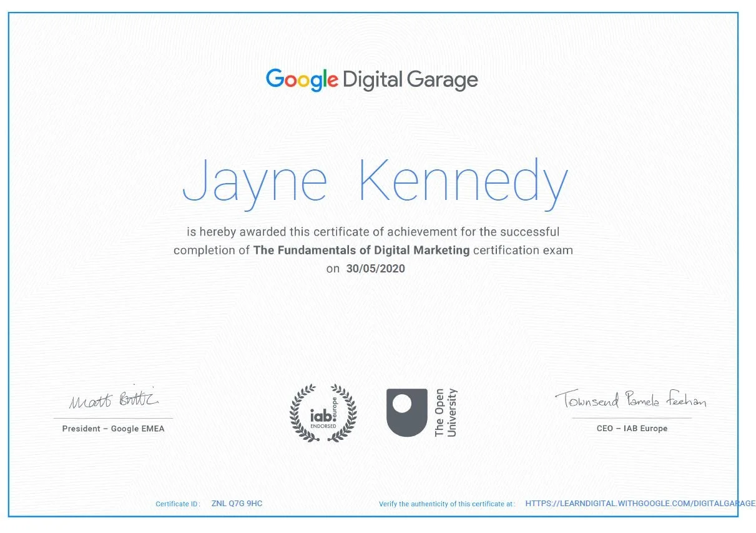Click the exam date 30/05/2020
756x533 pixels.
pos(375,269)
